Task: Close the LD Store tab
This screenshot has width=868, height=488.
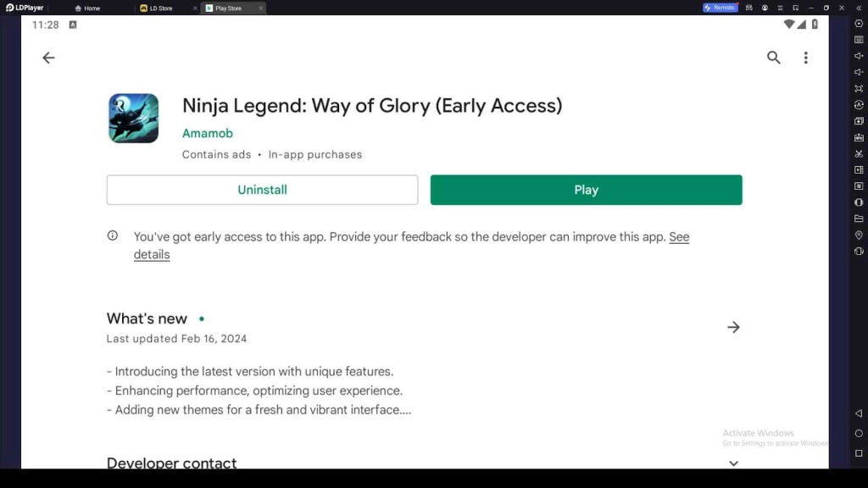Action: (x=195, y=8)
